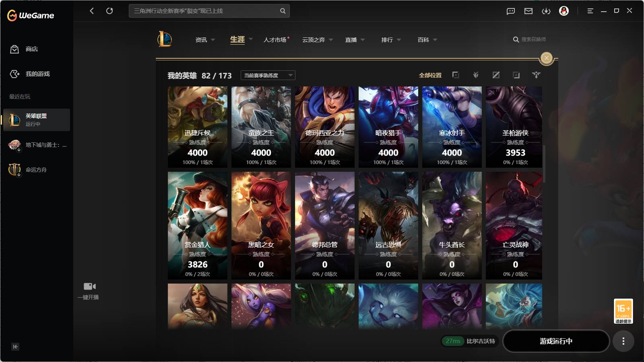Collapse the left sidebar
This screenshot has height=362, width=644.
tap(15, 347)
